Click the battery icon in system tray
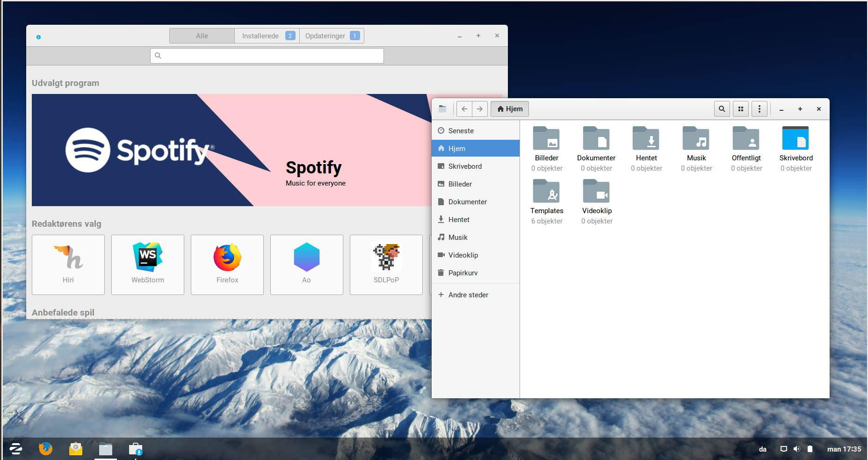 click(810, 449)
